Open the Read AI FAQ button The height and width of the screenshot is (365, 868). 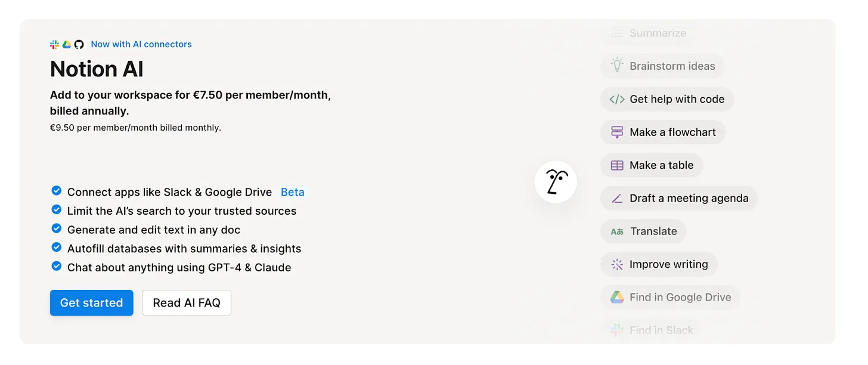tap(187, 303)
